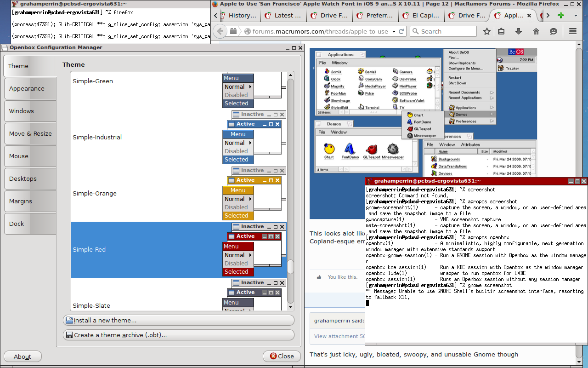Open the Windows tab in Openbox config

point(30,111)
